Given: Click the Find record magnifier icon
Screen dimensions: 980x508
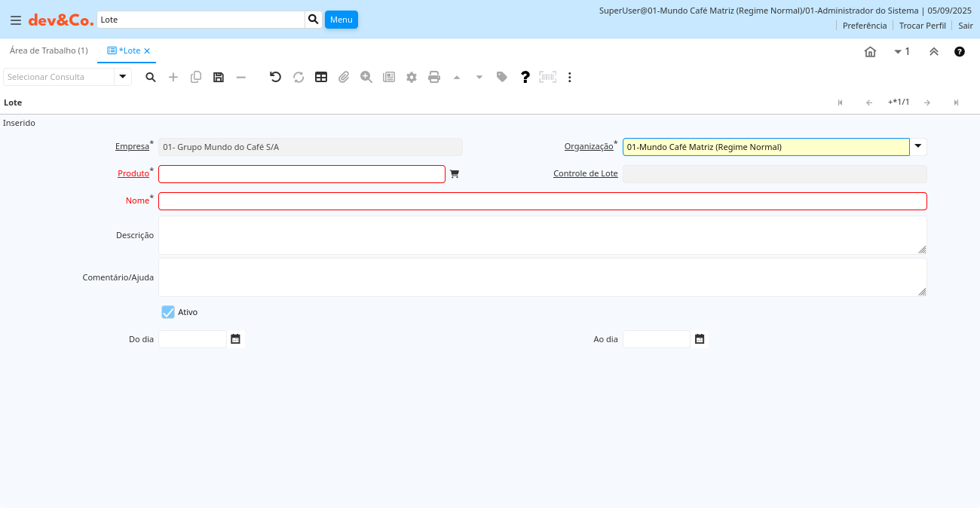Looking at the screenshot, I should [151, 77].
